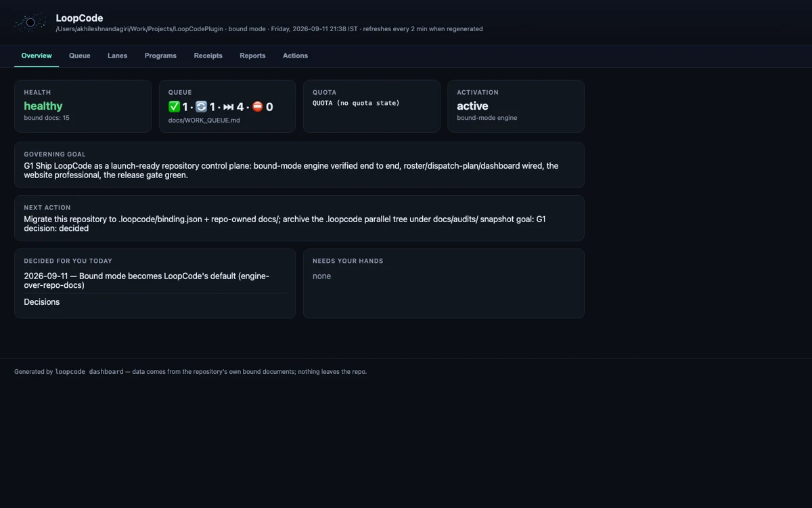Click the docs/WORK_QUEUE.md file name
Screen dimensions: 812x508
click(204, 121)
